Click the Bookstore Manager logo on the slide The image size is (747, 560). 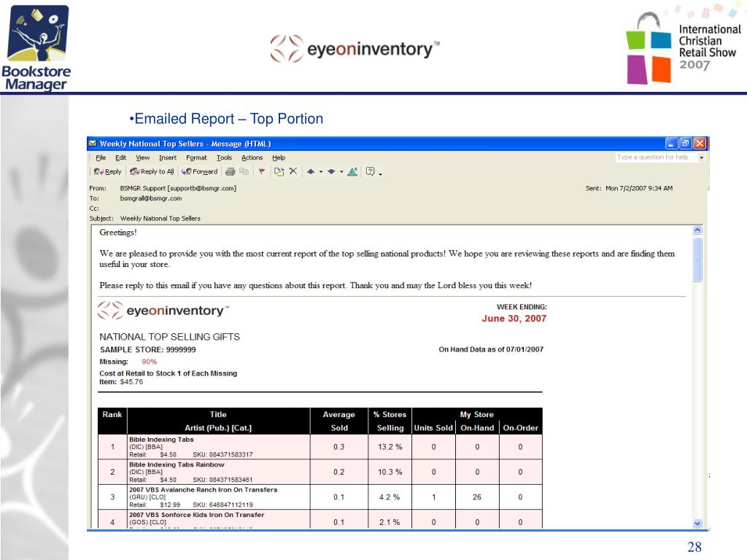36,47
